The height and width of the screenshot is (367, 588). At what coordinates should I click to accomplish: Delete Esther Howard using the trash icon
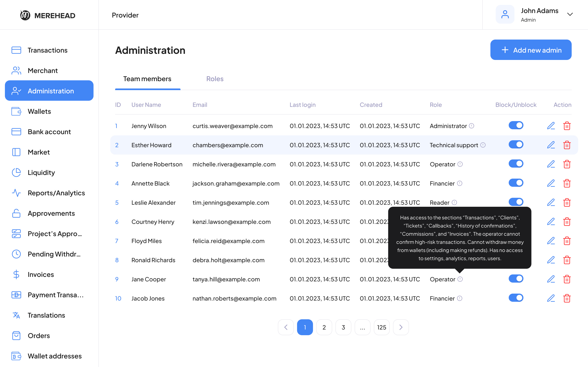coord(567,145)
